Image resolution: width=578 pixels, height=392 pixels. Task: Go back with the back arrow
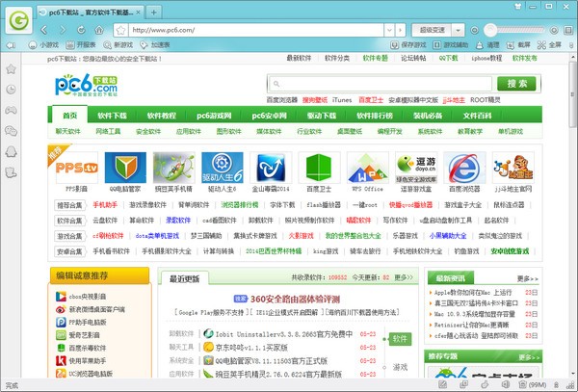click(44, 30)
